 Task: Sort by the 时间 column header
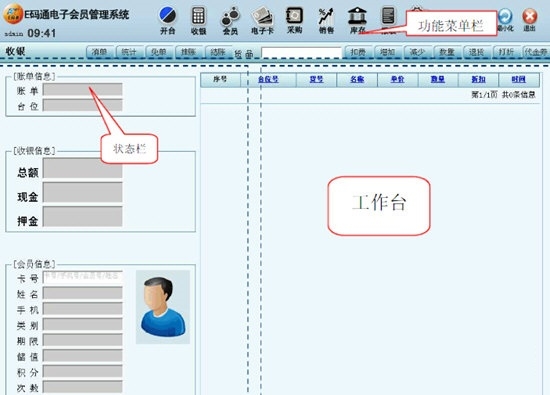tap(518, 79)
